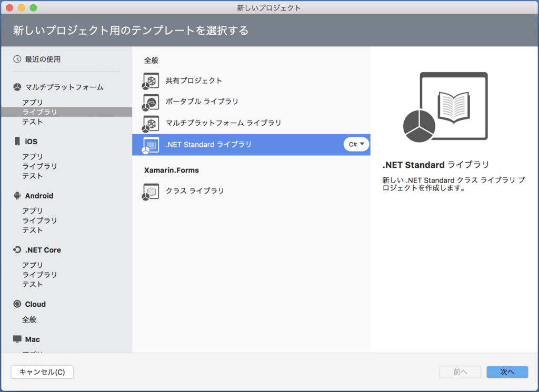Close the 新しいプロジェクト window
Viewport: 539px width, 392px height.
click(9, 7)
